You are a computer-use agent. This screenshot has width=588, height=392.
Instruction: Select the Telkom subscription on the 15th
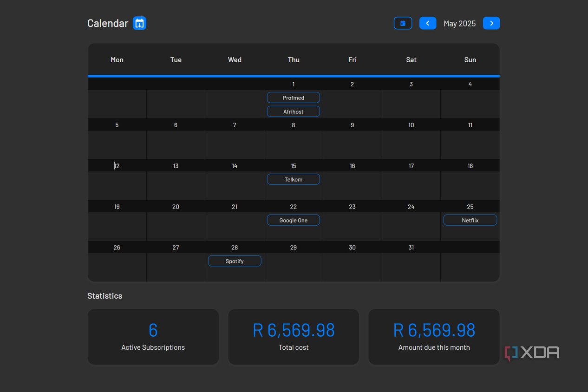tap(294, 179)
